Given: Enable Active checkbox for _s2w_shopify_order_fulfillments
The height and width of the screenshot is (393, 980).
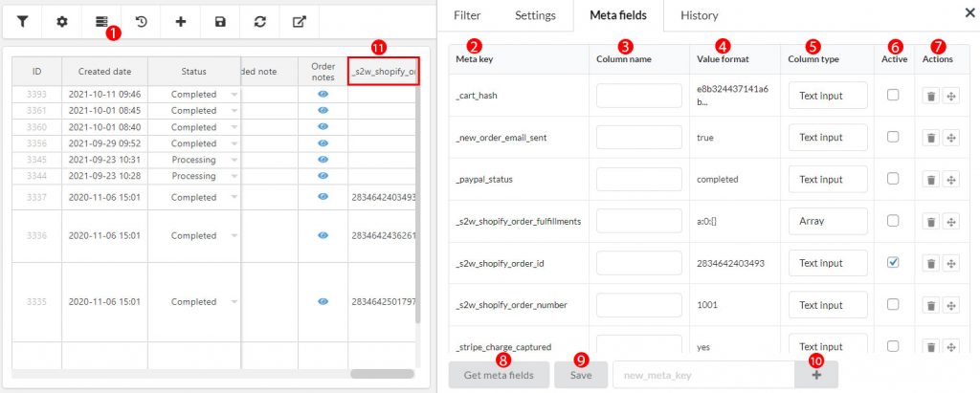Looking at the screenshot, I should [893, 221].
